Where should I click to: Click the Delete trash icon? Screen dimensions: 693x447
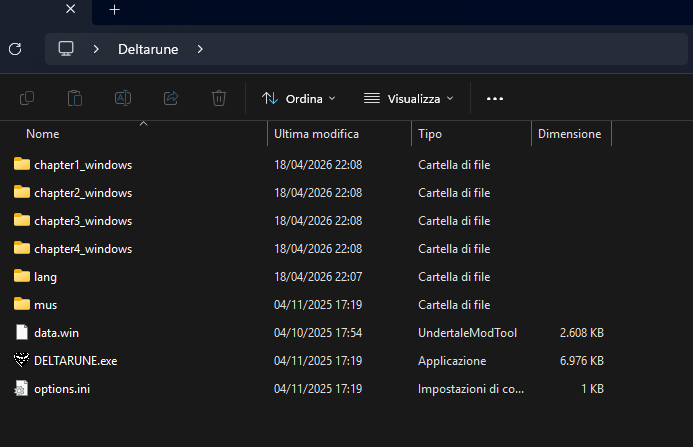(x=219, y=98)
